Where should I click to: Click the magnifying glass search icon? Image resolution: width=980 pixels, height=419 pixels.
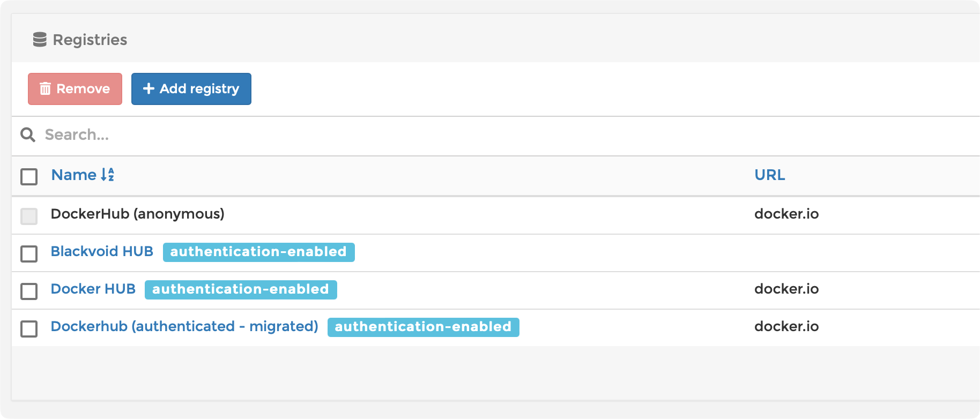click(x=28, y=134)
